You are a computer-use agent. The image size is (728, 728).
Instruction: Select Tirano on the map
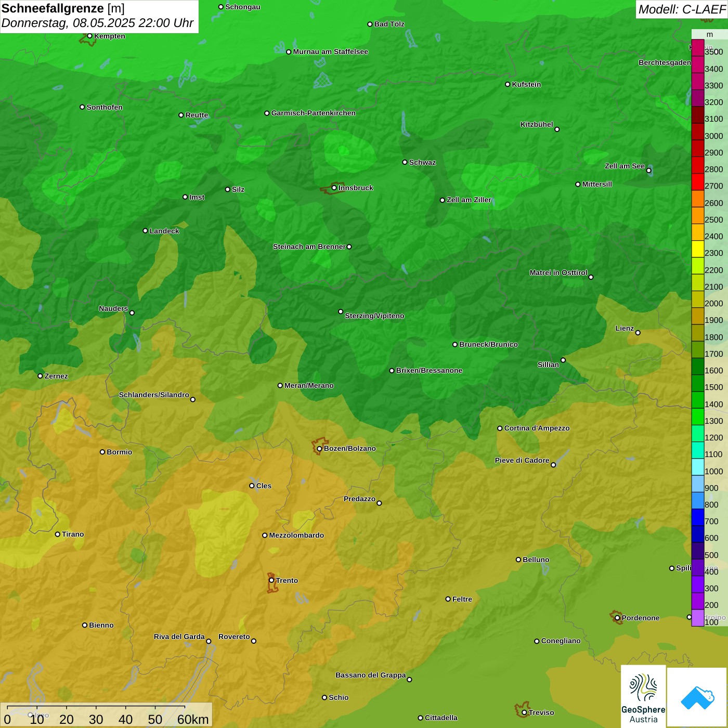[x=73, y=534]
